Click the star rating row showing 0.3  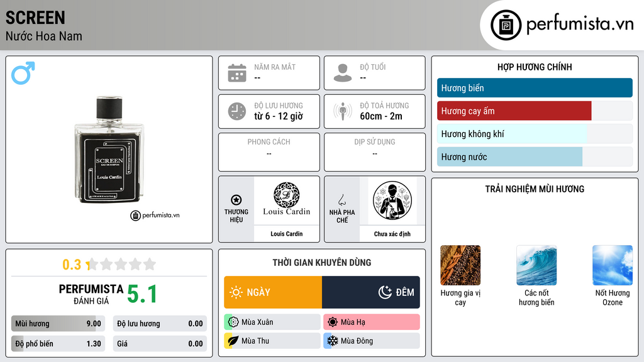109,265
